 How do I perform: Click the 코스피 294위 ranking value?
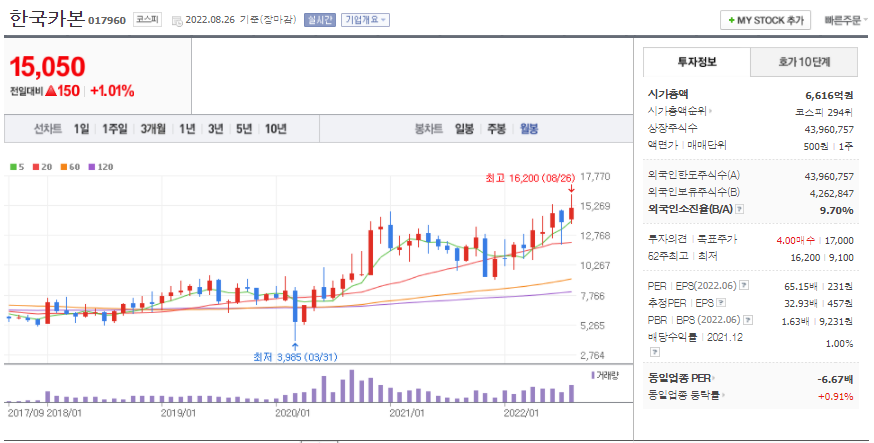tap(824, 112)
